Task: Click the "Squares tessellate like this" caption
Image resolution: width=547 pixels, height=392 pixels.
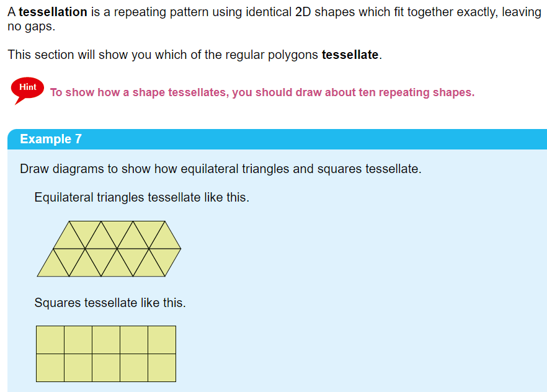Action: pyautogui.click(x=110, y=303)
